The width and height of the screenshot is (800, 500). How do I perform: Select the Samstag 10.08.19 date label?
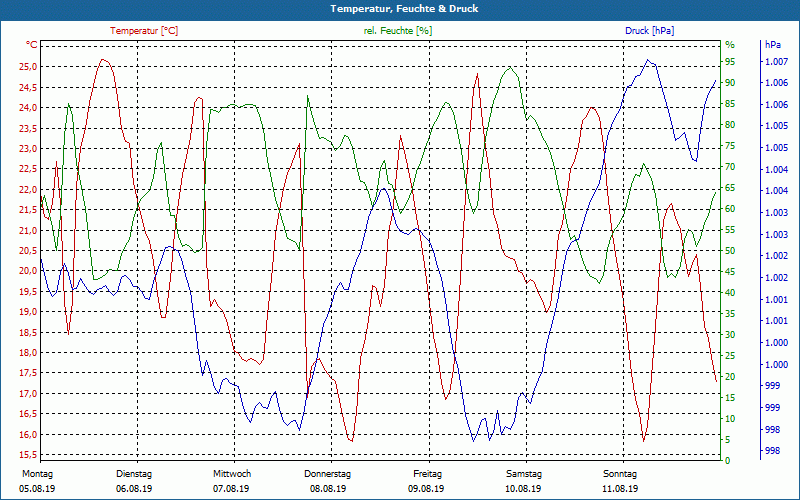point(523,481)
